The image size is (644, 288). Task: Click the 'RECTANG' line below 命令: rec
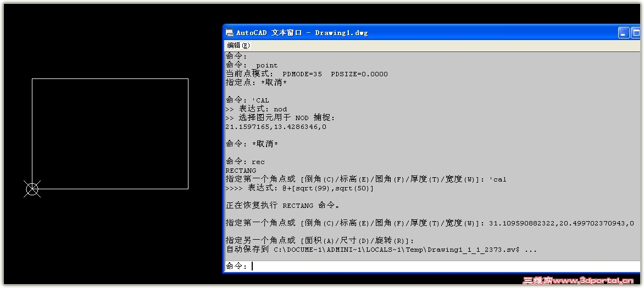coord(241,170)
